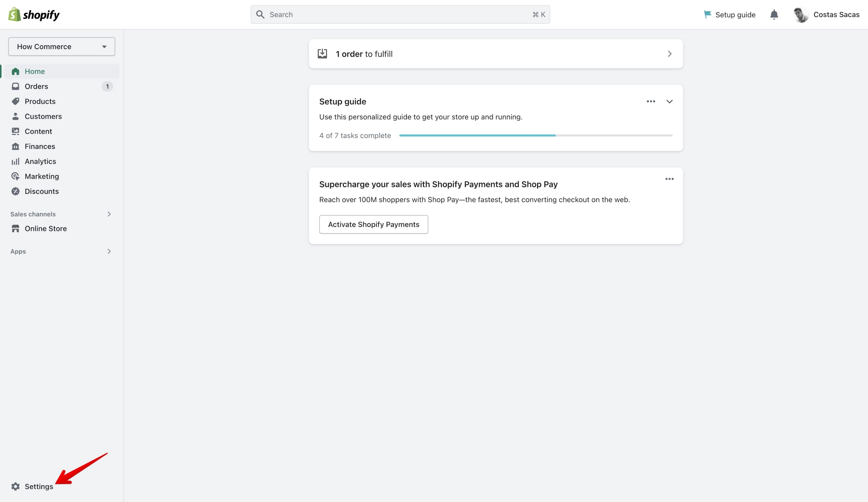Click the Products tag icon
This screenshot has height=502, width=868.
point(15,101)
